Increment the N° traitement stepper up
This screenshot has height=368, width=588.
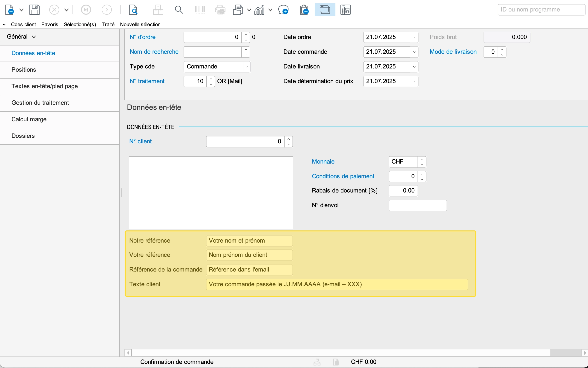211,79
